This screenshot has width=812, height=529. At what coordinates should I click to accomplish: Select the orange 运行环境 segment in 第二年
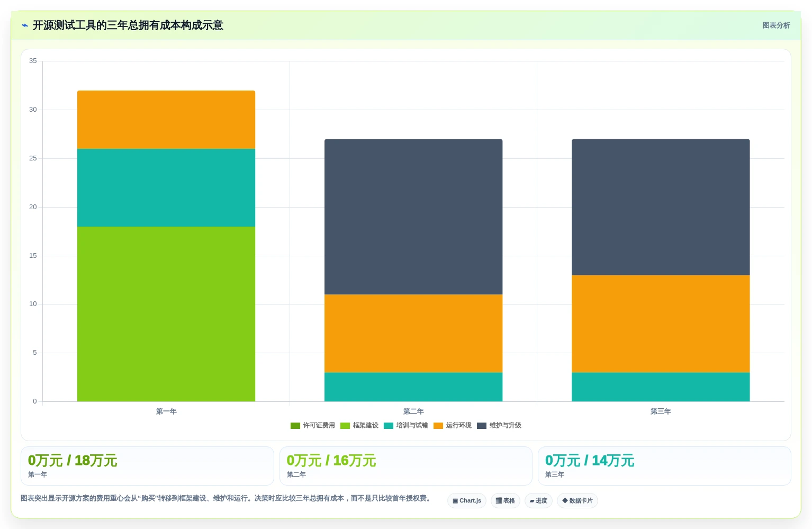pos(413,334)
